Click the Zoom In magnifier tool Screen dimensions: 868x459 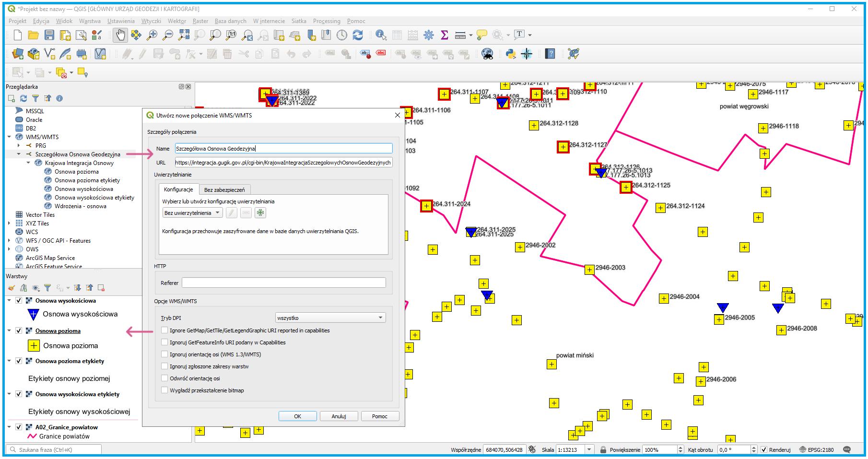[152, 35]
